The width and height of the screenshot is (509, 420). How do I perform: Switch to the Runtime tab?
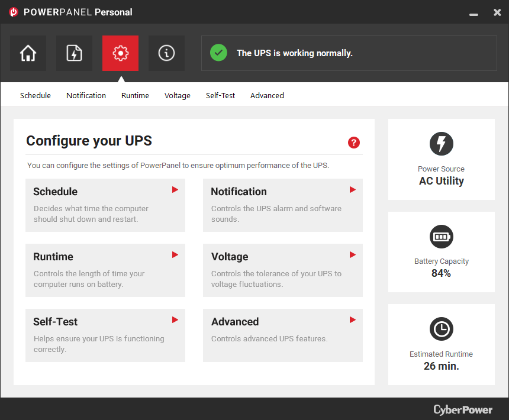tap(135, 96)
